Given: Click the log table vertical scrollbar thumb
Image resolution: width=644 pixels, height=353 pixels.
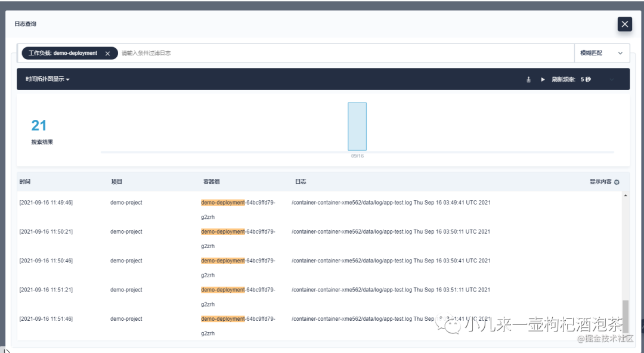Looking at the screenshot, I should click(x=626, y=317).
